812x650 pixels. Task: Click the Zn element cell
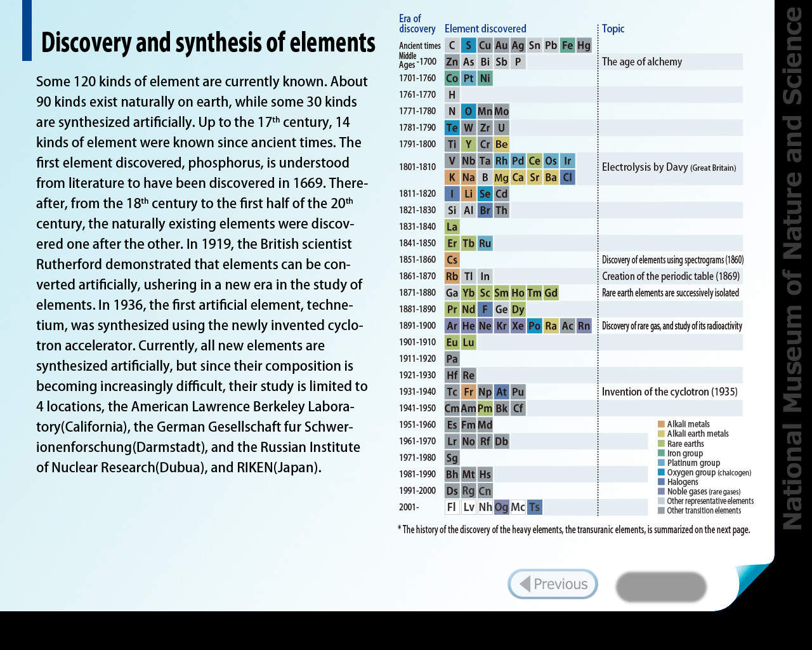click(x=452, y=62)
